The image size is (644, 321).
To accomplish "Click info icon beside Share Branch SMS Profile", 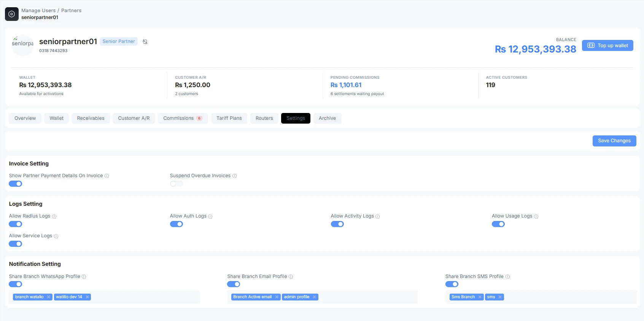I will click(x=507, y=277).
